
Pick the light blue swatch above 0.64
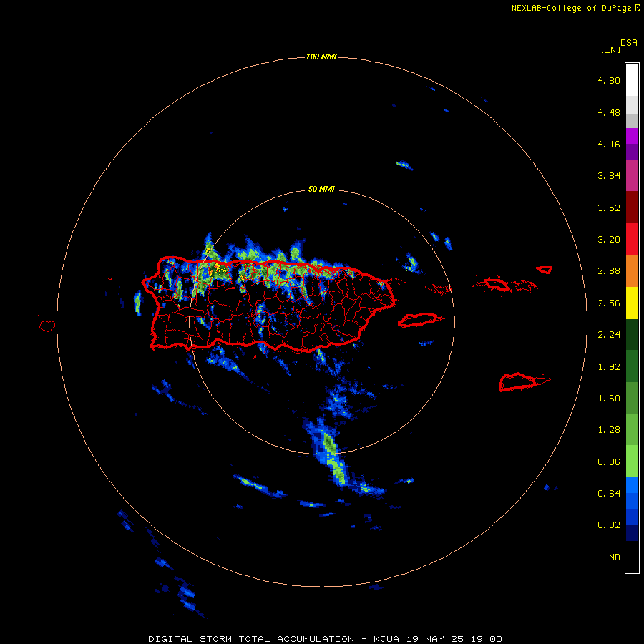pos(632,485)
